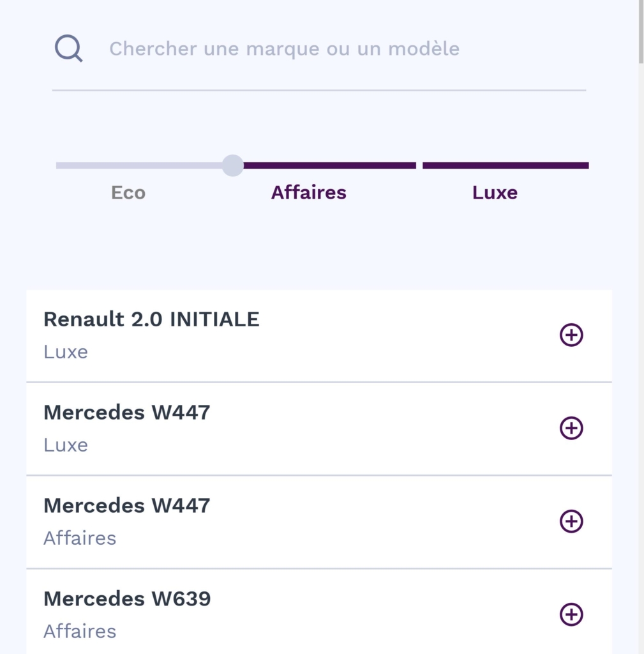Click the round slider handle

[233, 165]
